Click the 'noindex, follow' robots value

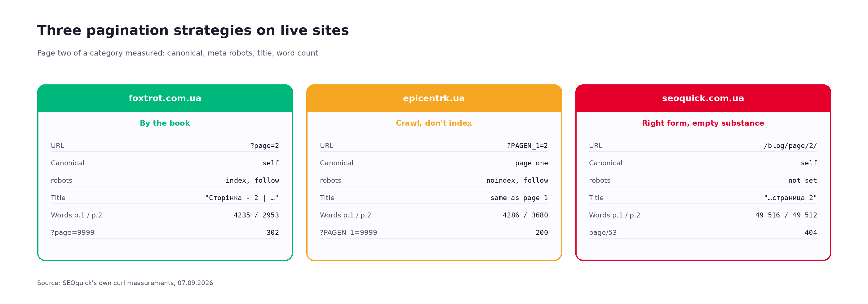pos(517,180)
